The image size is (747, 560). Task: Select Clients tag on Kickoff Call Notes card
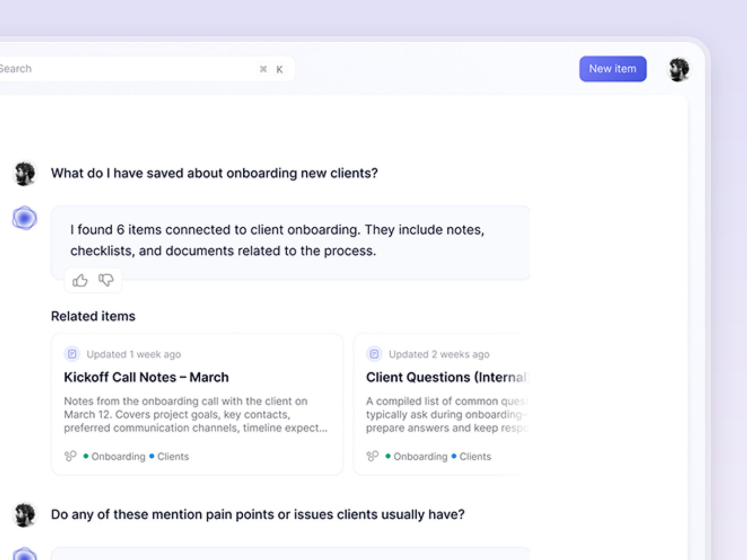pyautogui.click(x=169, y=456)
